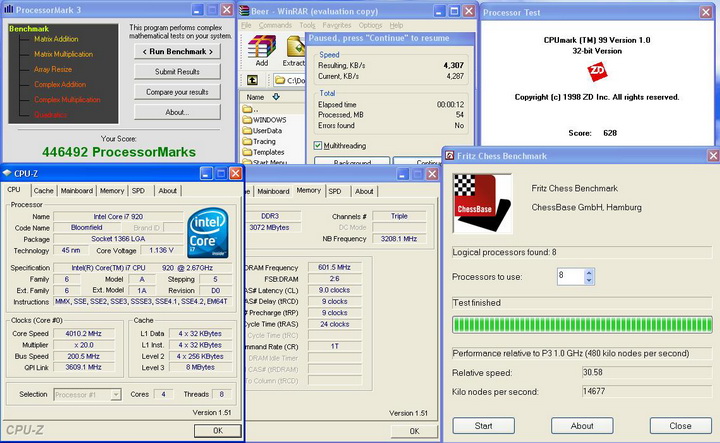Image resolution: width=720 pixels, height=443 pixels.
Task: Select Complex Multiplication in benchmark tree
Action: point(67,100)
